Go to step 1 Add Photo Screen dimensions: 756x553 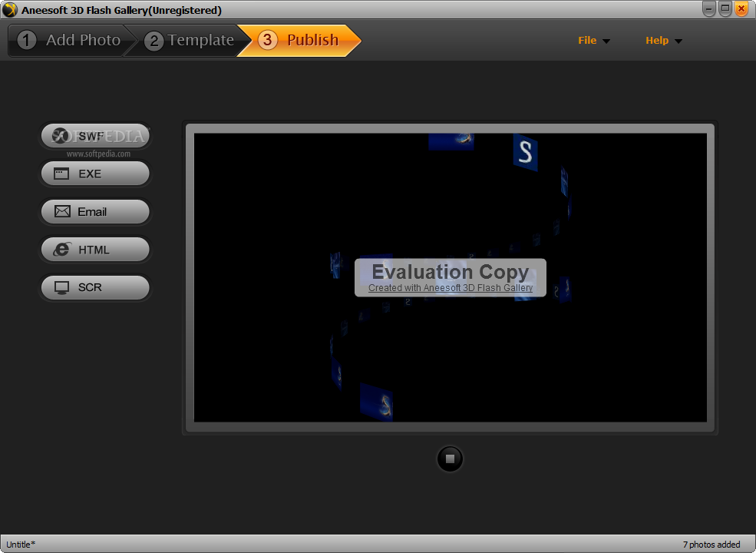click(x=68, y=40)
